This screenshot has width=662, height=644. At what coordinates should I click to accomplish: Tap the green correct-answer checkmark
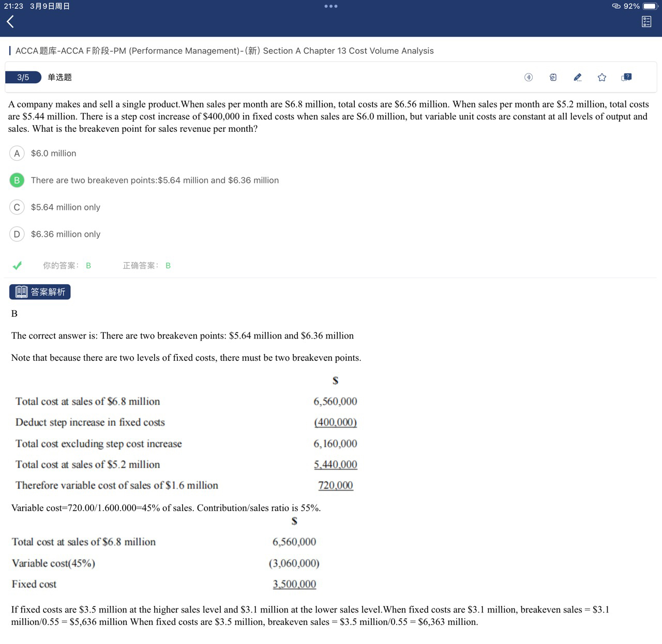pyautogui.click(x=18, y=266)
